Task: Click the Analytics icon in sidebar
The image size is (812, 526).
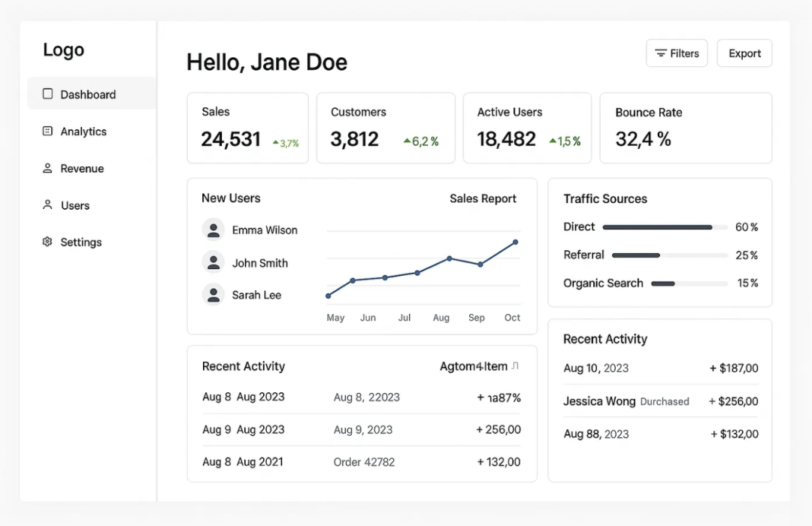Action: coord(47,131)
